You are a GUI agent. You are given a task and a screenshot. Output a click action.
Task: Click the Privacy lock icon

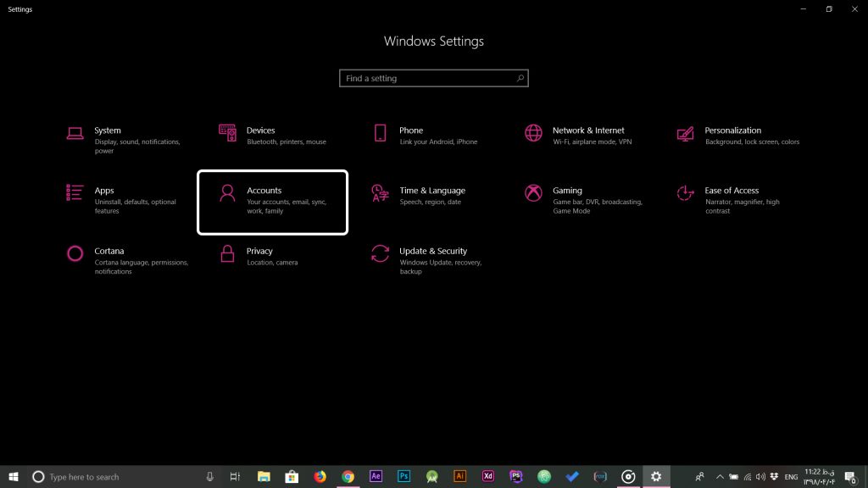pyautogui.click(x=227, y=253)
